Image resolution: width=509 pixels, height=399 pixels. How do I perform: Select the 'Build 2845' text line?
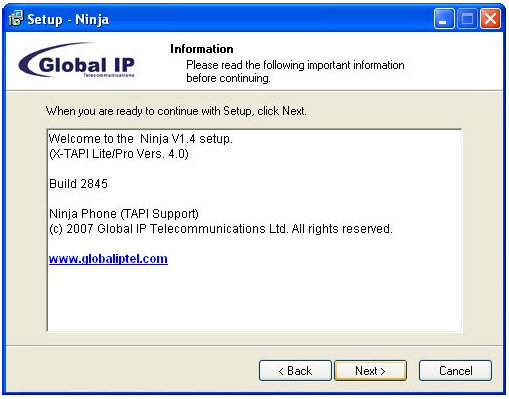click(x=78, y=184)
